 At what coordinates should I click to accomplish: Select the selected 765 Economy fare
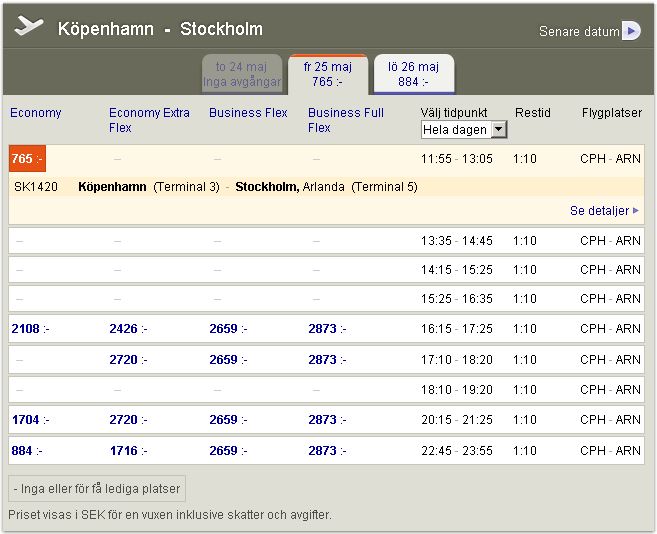pyautogui.click(x=26, y=159)
